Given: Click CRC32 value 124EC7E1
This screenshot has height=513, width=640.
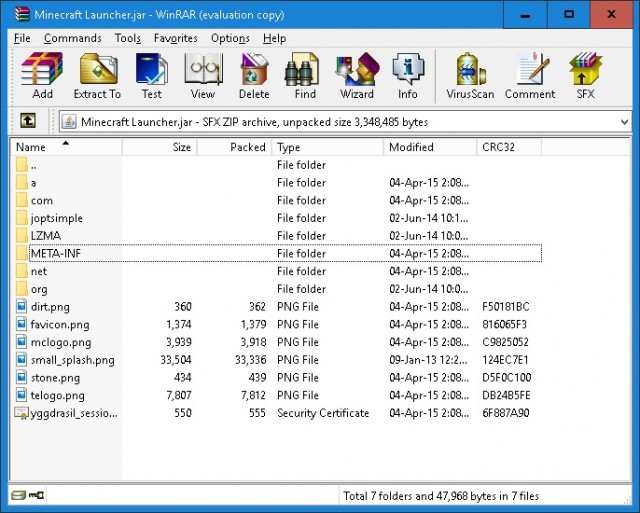Looking at the screenshot, I should [505, 360].
